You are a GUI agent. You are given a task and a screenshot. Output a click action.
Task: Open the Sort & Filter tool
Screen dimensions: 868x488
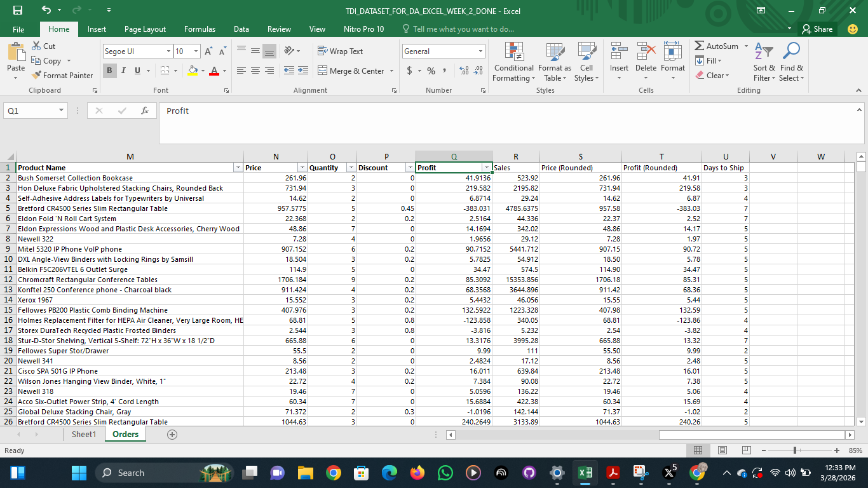coord(764,52)
